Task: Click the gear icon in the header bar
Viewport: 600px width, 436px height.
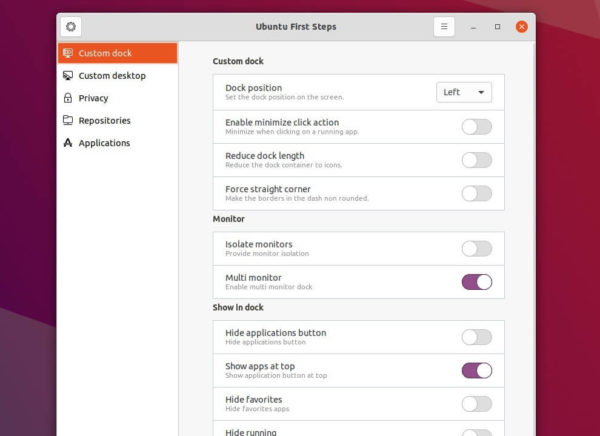Action: pyautogui.click(x=71, y=27)
